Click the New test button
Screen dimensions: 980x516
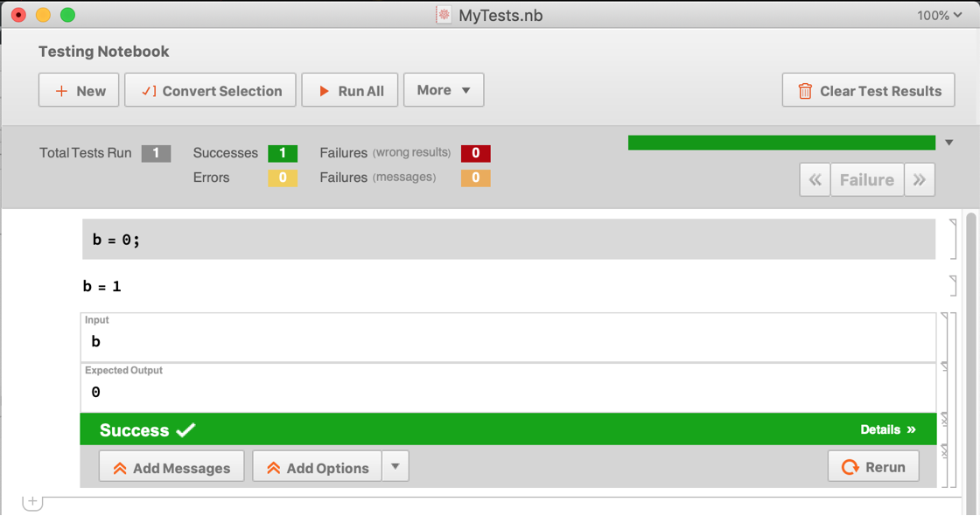tap(79, 91)
